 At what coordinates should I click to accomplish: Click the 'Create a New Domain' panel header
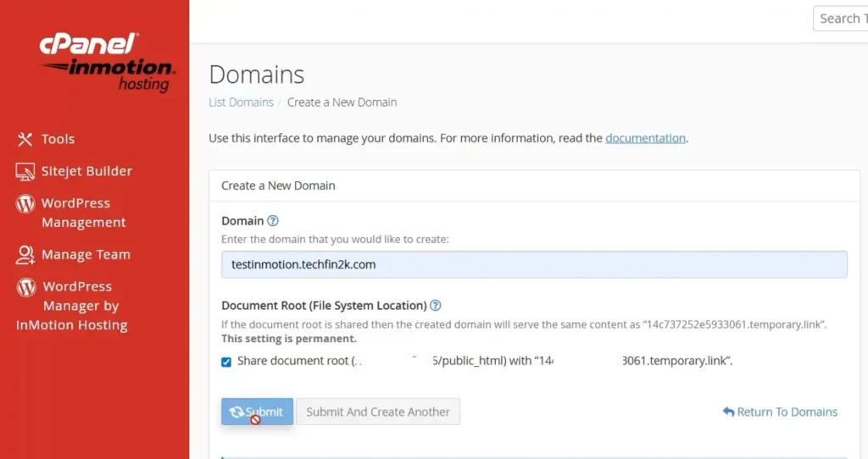coord(278,185)
